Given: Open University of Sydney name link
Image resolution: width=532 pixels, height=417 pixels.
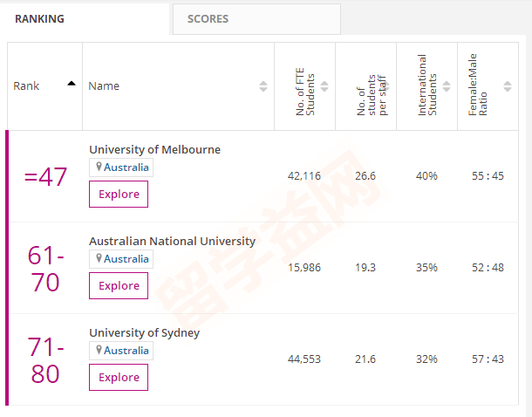Looking at the screenshot, I should tap(145, 333).
